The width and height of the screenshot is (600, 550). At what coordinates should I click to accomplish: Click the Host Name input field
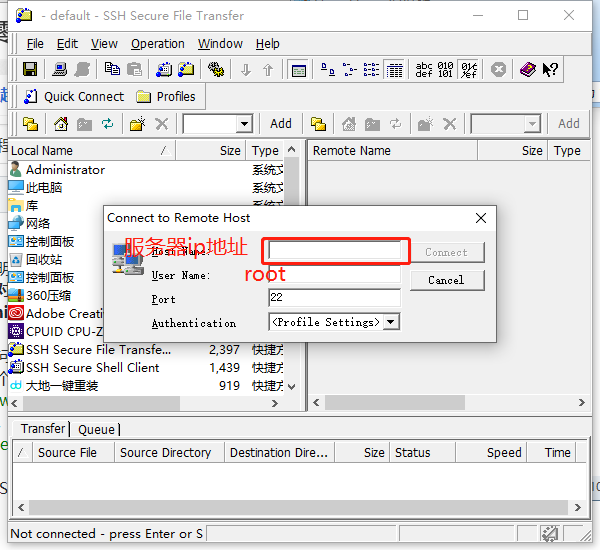click(334, 250)
